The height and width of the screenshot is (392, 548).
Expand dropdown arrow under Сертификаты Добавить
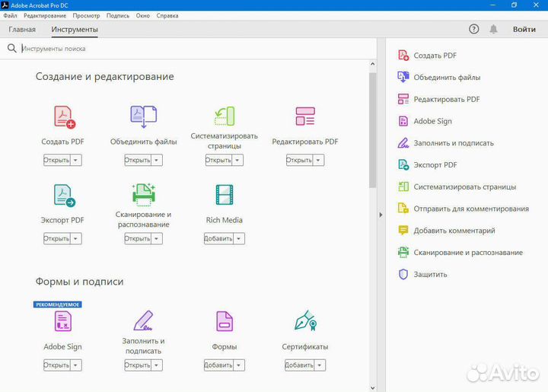tap(320, 365)
